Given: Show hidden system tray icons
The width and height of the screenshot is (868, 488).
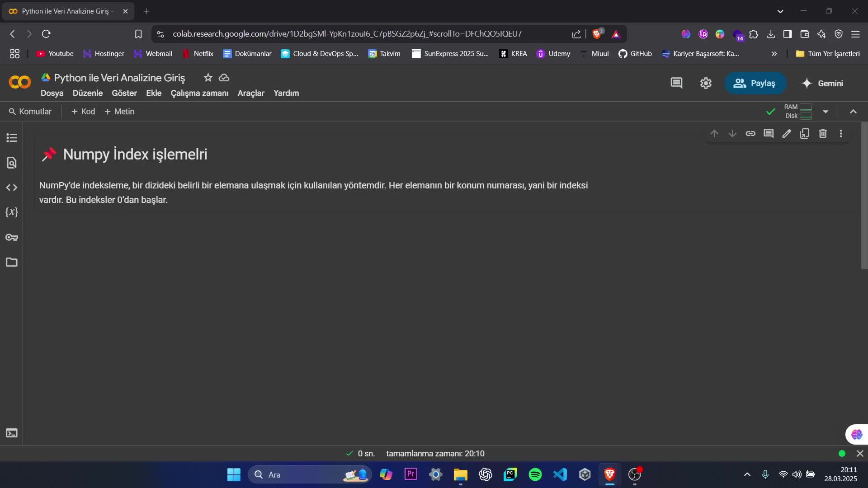Looking at the screenshot, I should click(747, 474).
